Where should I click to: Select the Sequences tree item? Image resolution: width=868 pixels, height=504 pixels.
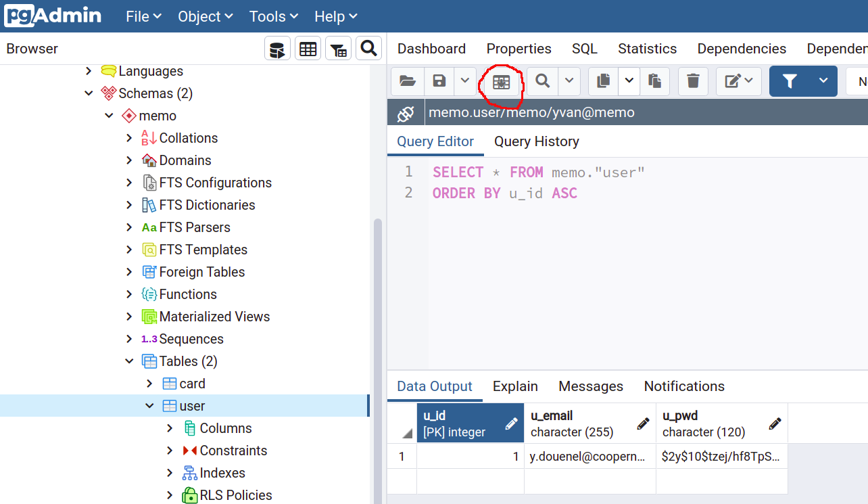(191, 339)
